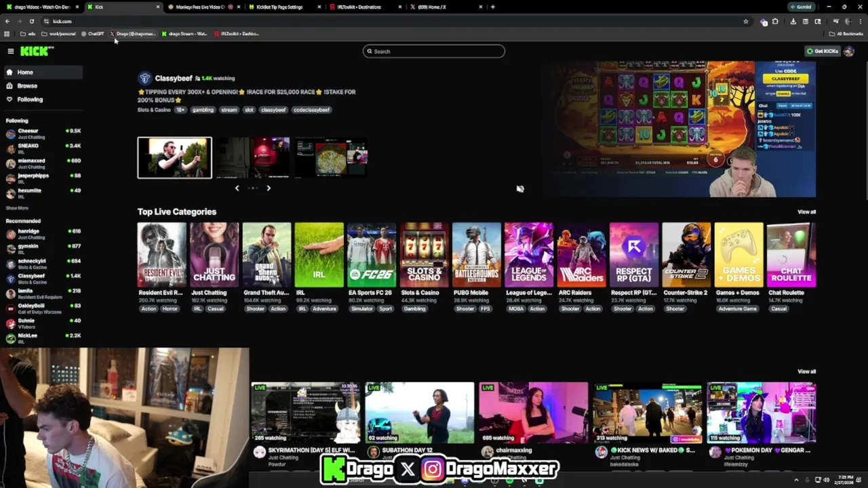868x488 pixels.
Task: Click gymskin avatar in Recommended
Action: tap(10, 249)
